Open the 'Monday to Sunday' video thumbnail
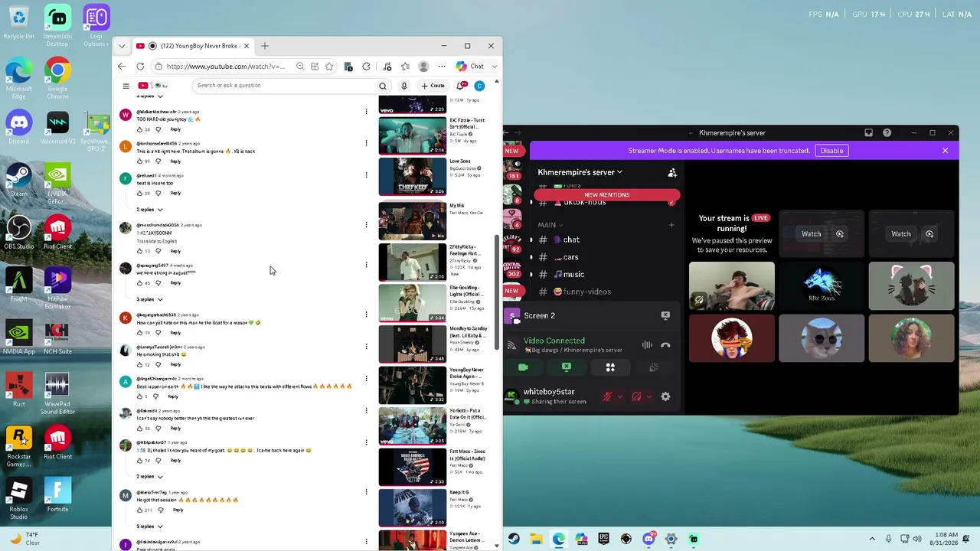The height and width of the screenshot is (551, 980). 412,344
